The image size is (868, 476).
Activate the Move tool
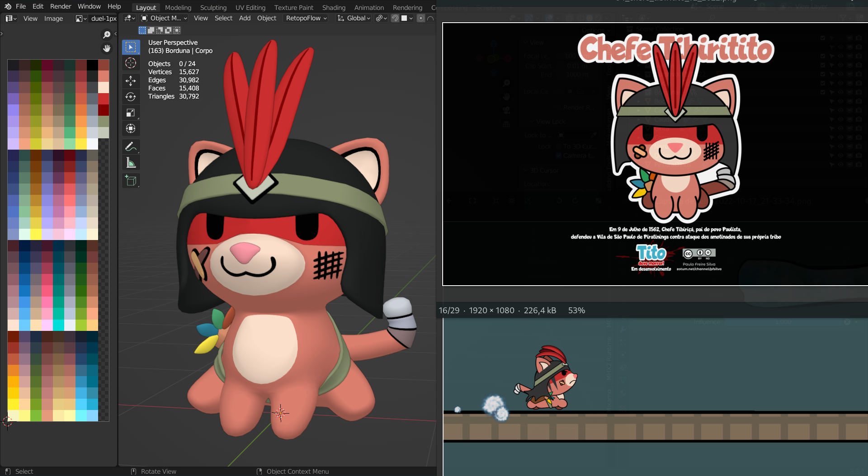131,80
